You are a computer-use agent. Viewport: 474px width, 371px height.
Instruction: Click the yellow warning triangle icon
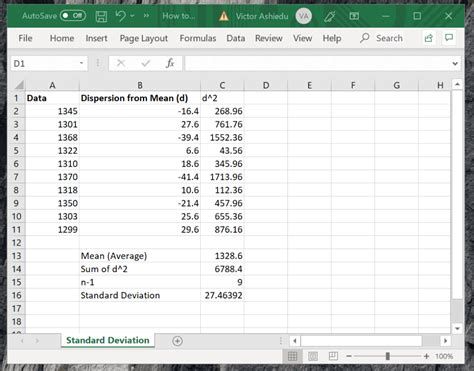[x=224, y=16]
